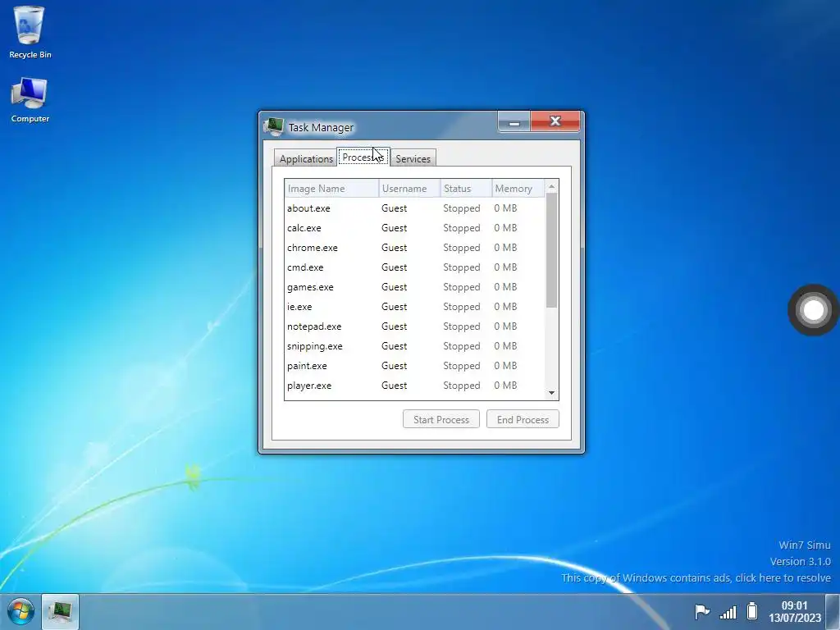Open the Services tab
This screenshot has width=840, height=630.
click(413, 158)
